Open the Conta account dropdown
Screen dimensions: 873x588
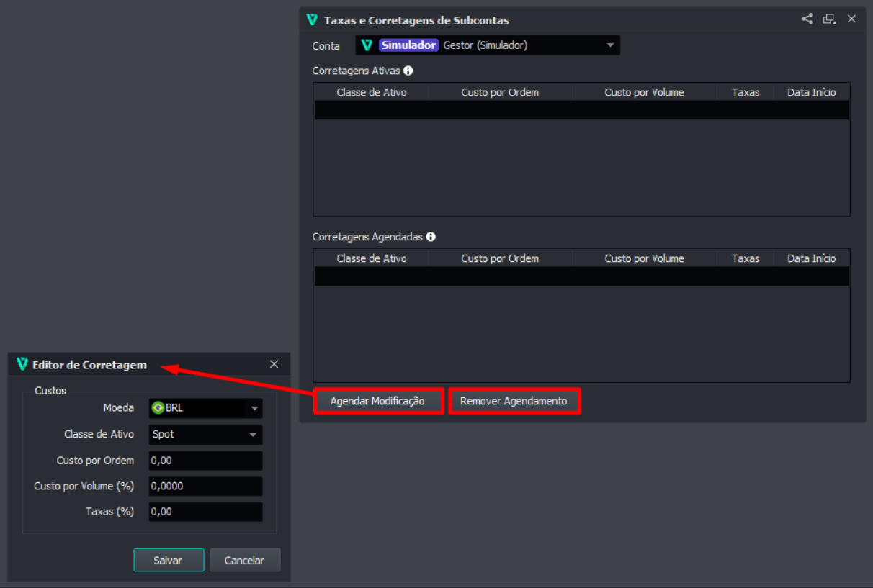click(x=488, y=45)
